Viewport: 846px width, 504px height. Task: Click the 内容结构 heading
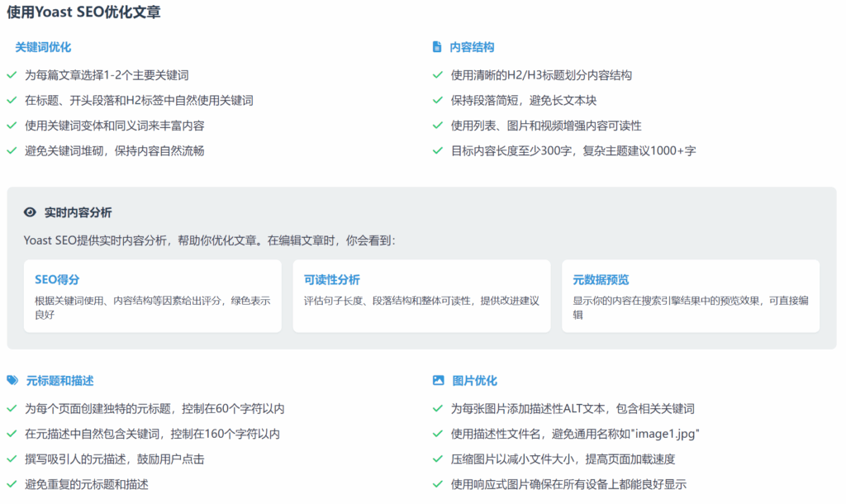click(472, 47)
